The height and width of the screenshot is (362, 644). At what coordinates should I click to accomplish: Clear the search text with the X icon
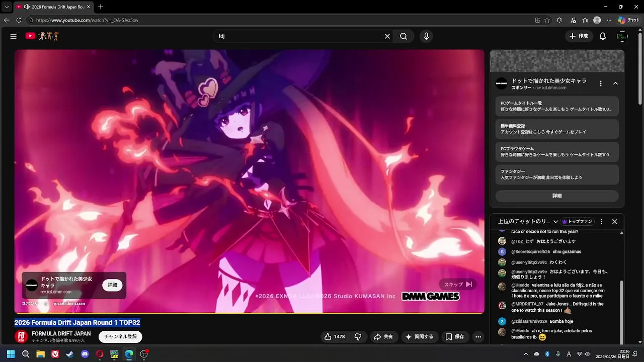[387, 36]
